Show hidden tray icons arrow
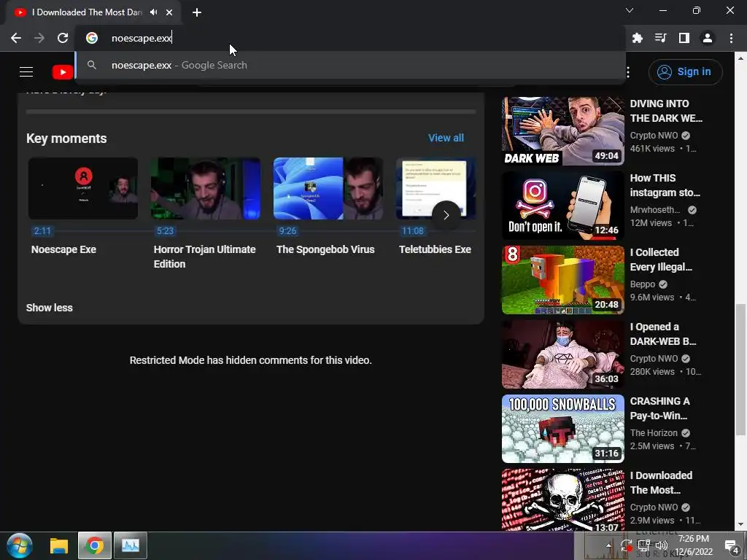The image size is (747, 560). tap(608, 545)
